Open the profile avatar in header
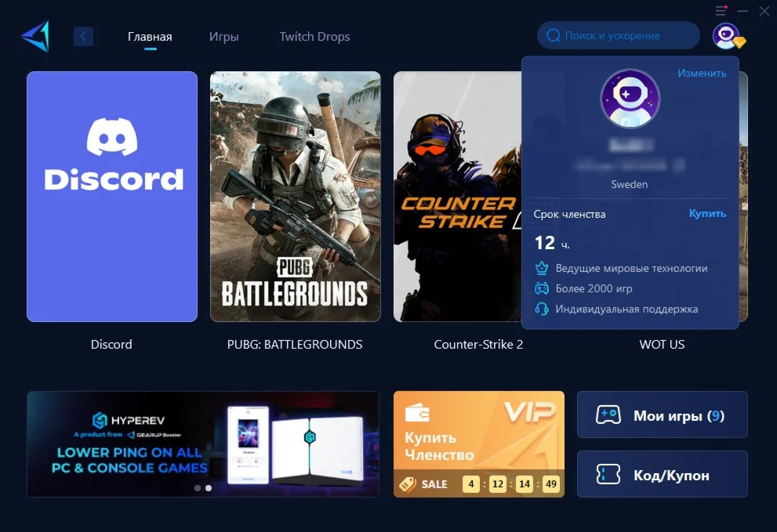 (x=726, y=36)
